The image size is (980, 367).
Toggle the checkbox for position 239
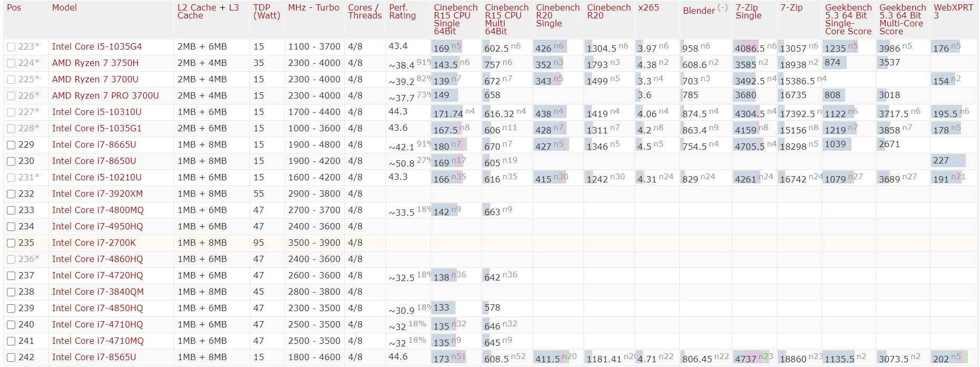click(x=11, y=308)
